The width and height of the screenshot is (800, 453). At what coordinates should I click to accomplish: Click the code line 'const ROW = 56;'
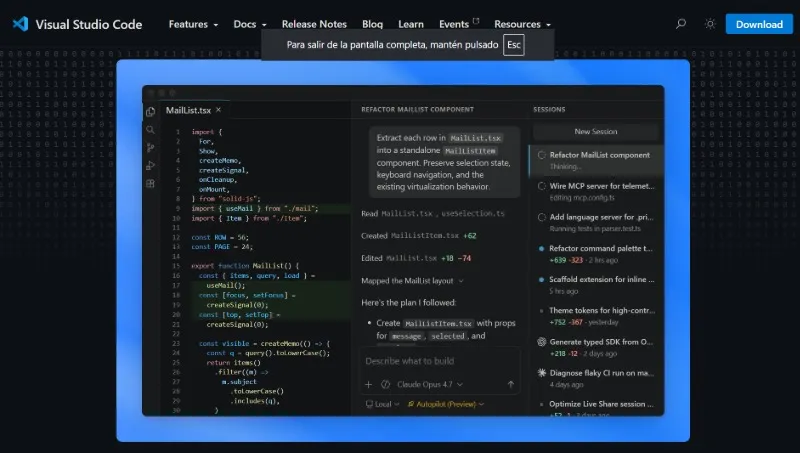click(220, 237)
